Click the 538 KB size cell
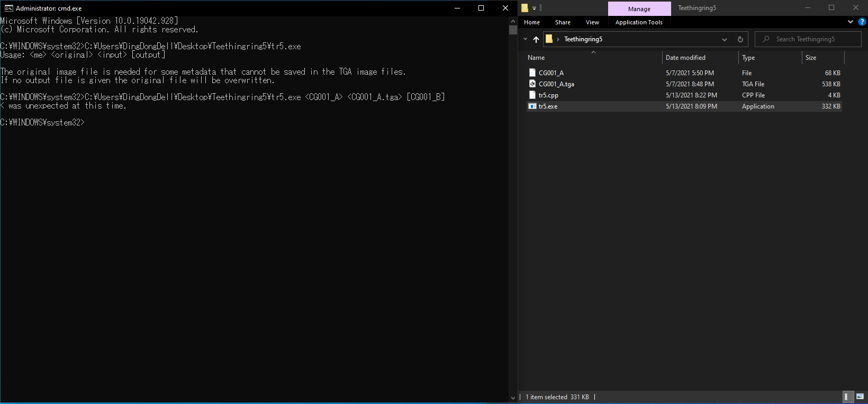Screen dimensions: 868x404 coord(831,84)
